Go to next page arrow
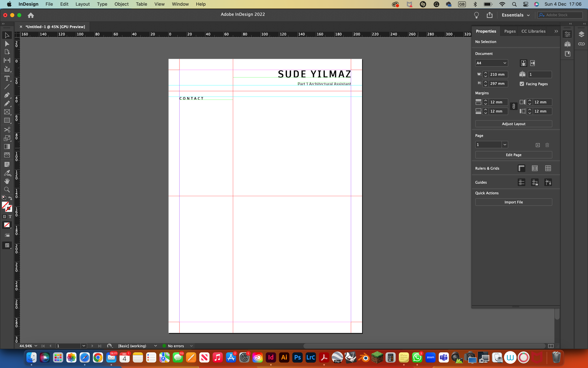This screenshot has width=588, height=368. (92, 346)
